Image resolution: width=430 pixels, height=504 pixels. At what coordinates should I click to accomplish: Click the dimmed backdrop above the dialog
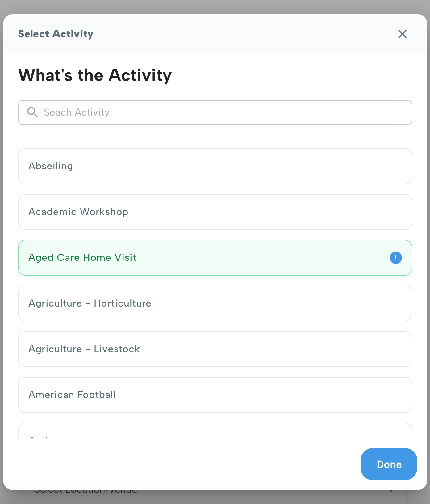215,6
